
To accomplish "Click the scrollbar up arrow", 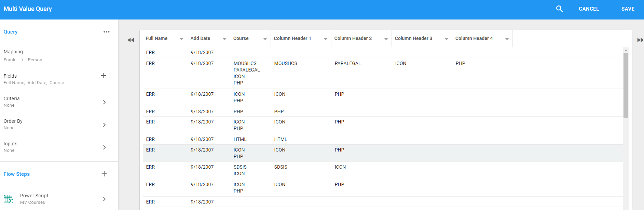I will (x=626, y=50).
